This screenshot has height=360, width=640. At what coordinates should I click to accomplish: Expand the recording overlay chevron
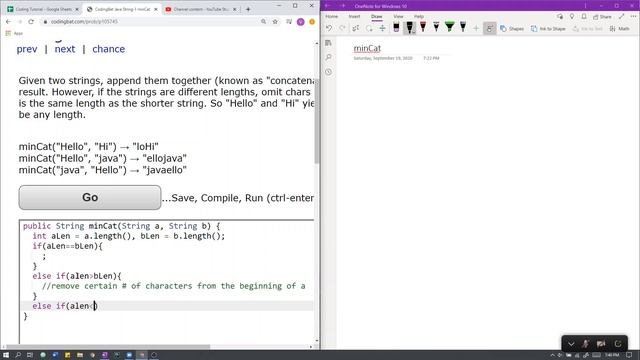571,344
